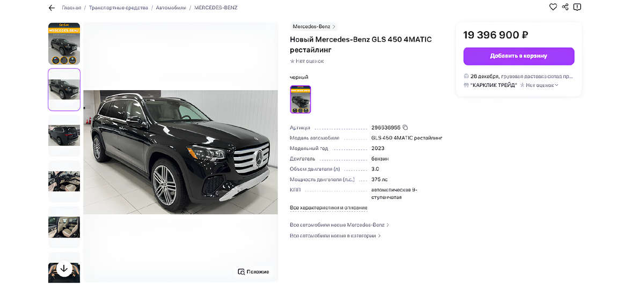
Task: Open the Mercedes-Benz brand chip
Action: click(x=314, y=26)
